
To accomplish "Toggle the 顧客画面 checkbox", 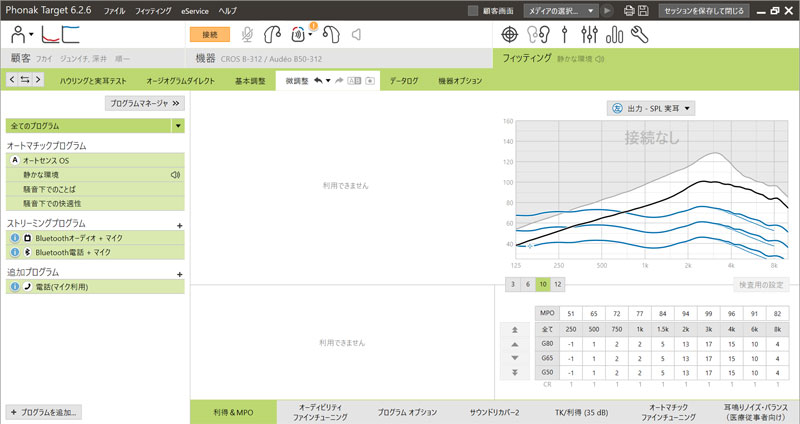I will point(473,11).
